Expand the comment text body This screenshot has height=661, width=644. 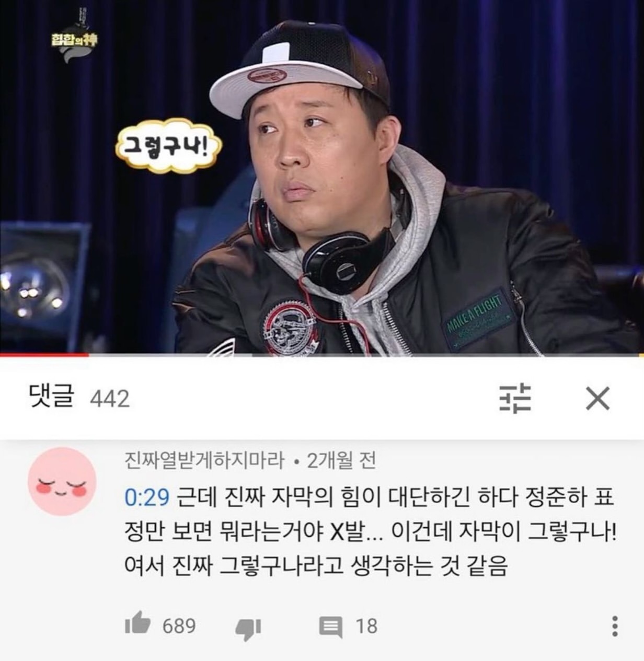click(370, 531)
